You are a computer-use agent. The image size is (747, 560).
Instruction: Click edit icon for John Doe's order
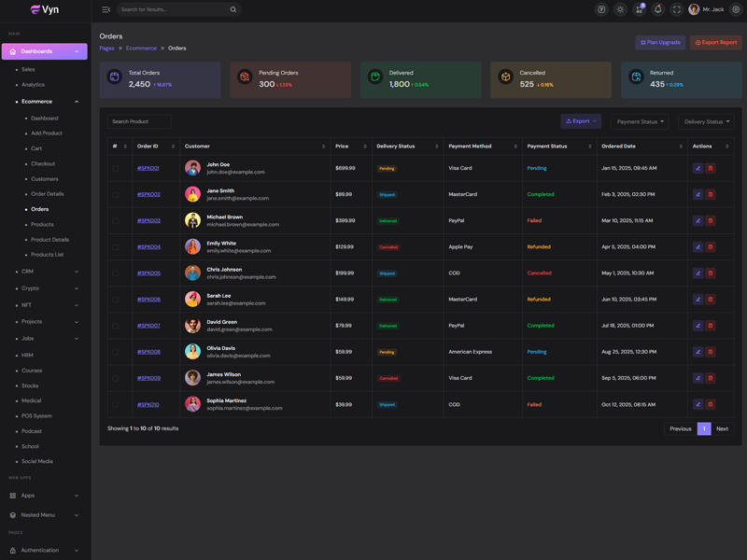[x=698, y=168]
